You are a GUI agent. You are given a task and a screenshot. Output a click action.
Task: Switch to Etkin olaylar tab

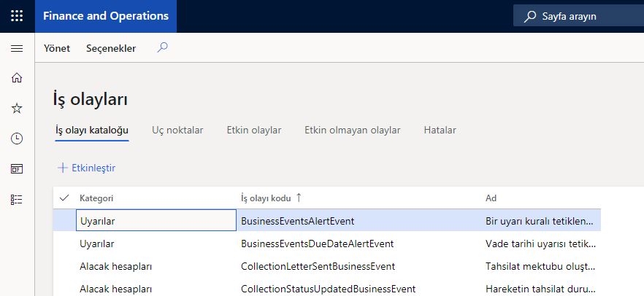(254, 130)
